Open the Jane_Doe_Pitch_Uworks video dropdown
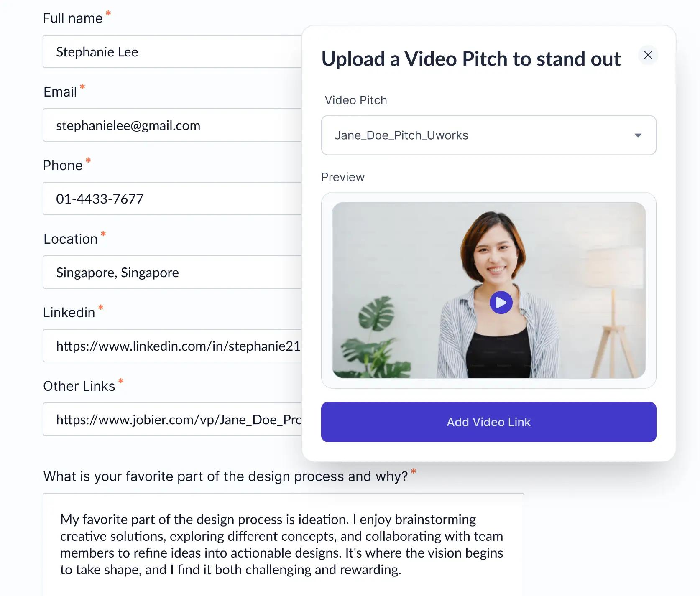The width and height of the screenshot is (700, 596). [x=488, y=135]
